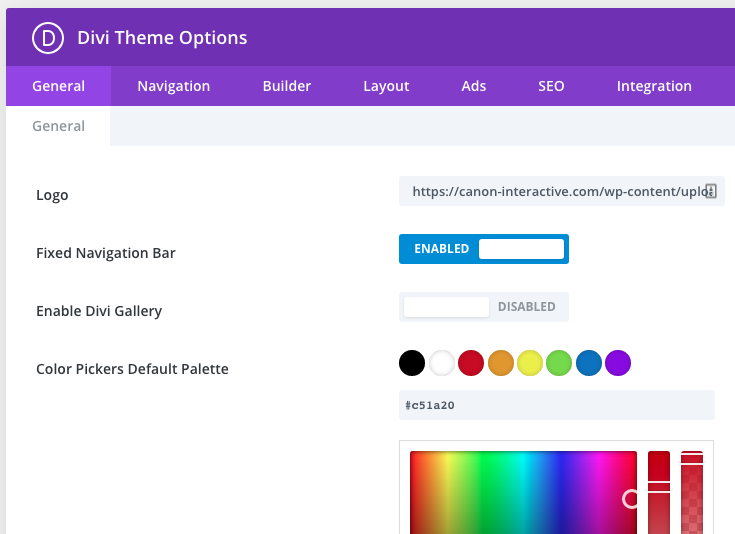The width and height of the screenshot is (735, 534).
Task: Click the Logo option label
Action: click(x=52, y=195)
